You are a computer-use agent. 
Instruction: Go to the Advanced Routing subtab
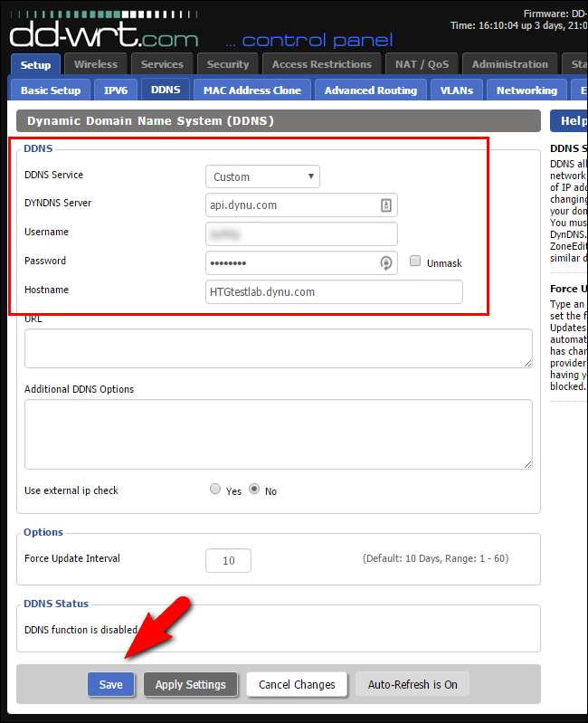(x=371, y=90)
